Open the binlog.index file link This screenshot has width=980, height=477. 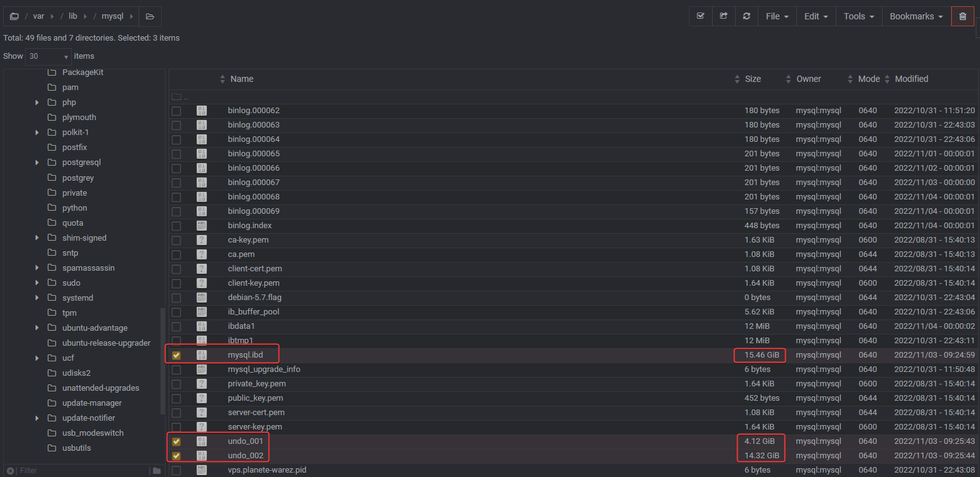(x=249, y=226)
